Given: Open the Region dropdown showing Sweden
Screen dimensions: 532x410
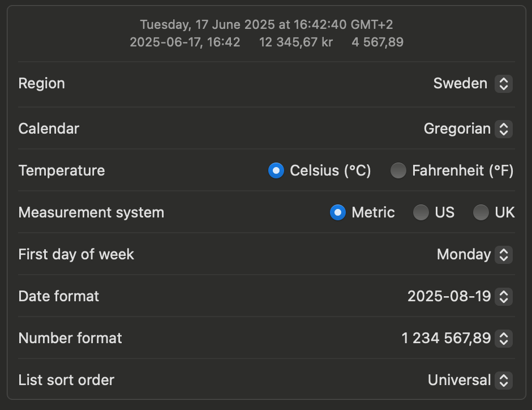Looking at the screenshot, I should [x=460, y=84].
